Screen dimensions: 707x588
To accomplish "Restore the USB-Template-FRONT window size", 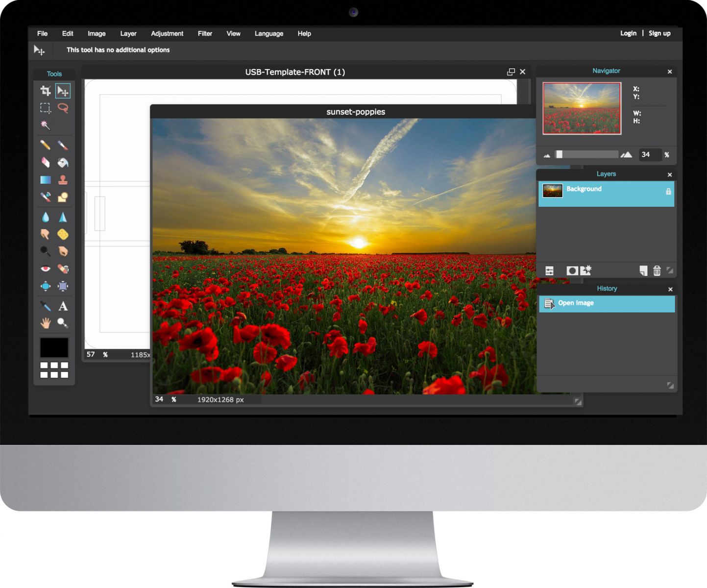I will [x=511, y=72].
